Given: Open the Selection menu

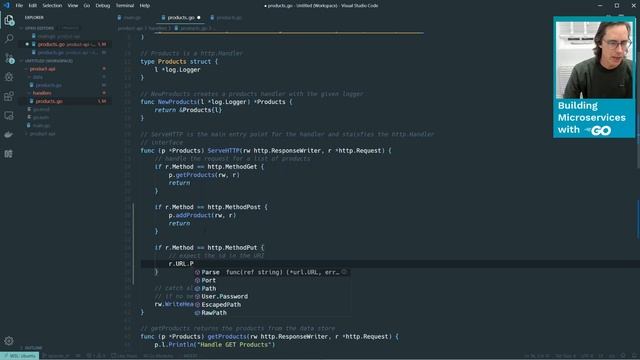Looking at the screenshot, I should (x=52, y=6).
